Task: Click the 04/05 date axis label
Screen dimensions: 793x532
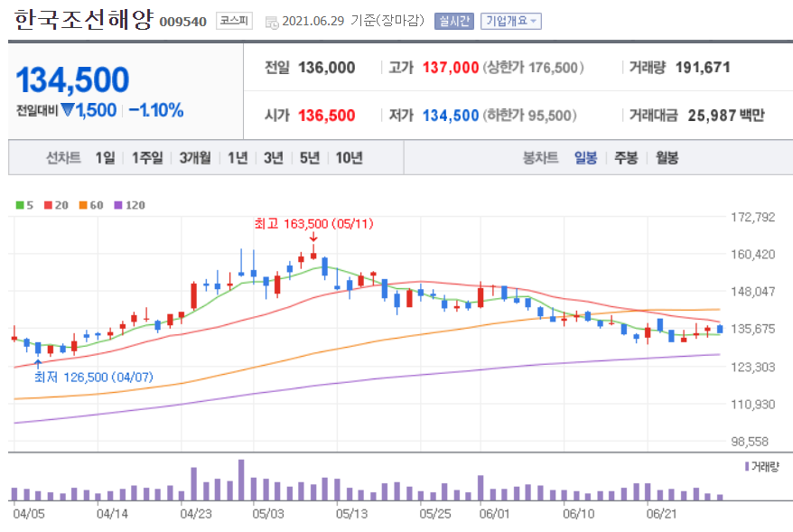Action: tap(29, 514)
